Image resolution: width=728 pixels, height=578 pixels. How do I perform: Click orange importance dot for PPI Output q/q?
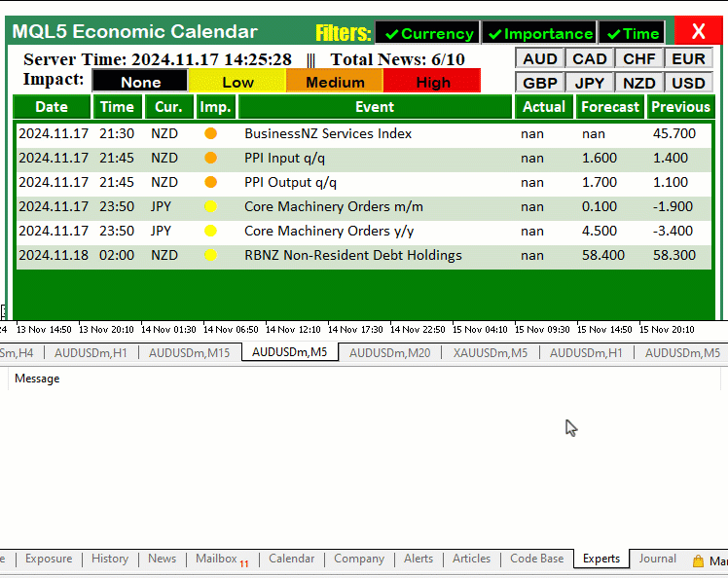[211, 182]
